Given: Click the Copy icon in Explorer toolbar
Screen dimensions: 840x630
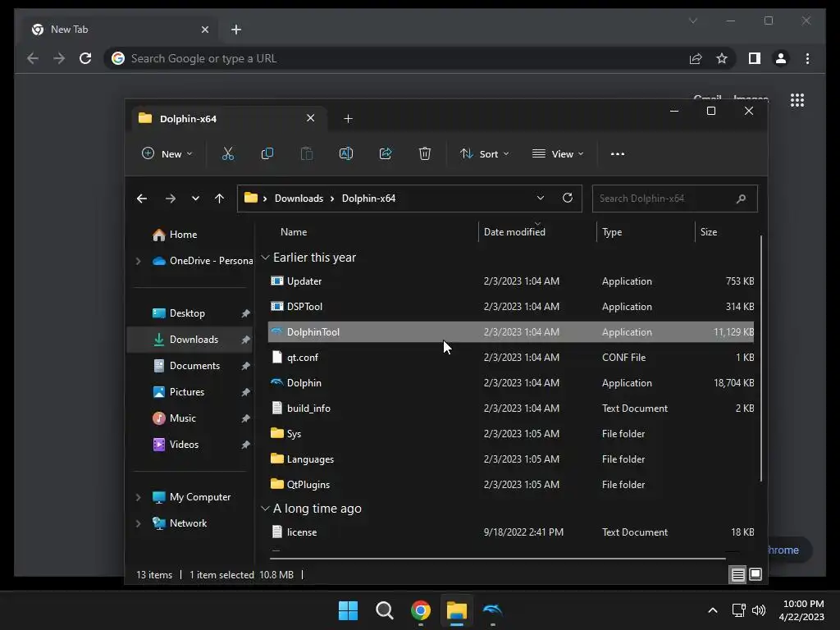Looking at the screenshot, I should click(267, 153).
